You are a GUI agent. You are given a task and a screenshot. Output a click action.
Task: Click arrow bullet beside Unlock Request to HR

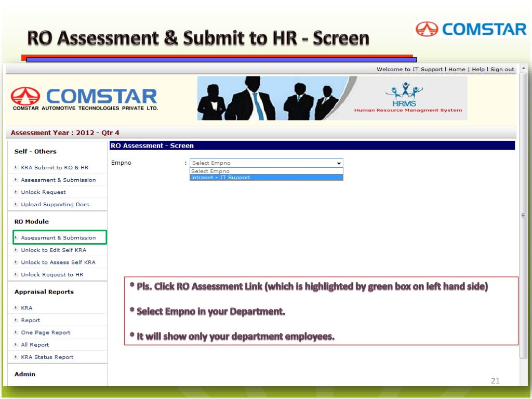pos(16,274)
